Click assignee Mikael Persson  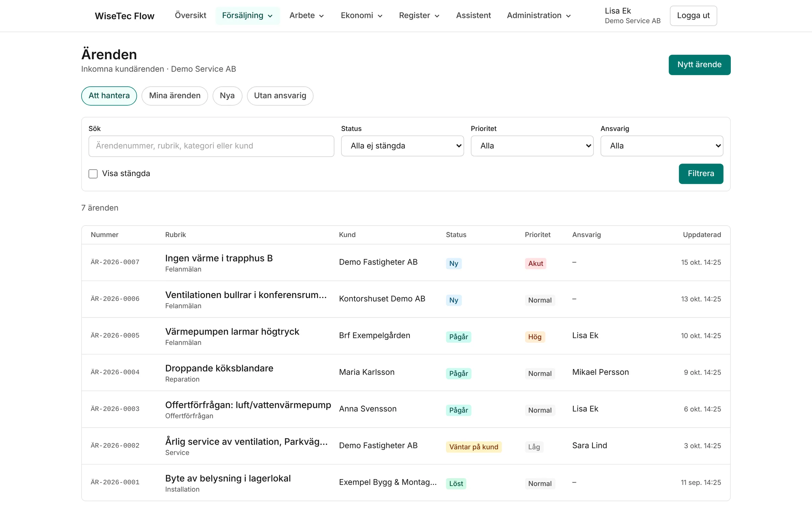(601, 372)
